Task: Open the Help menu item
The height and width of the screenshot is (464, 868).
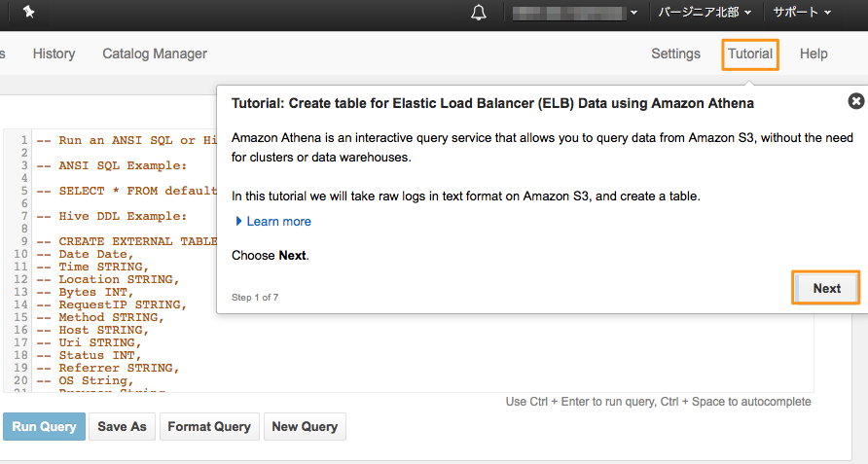Action: tap(814, 54)
